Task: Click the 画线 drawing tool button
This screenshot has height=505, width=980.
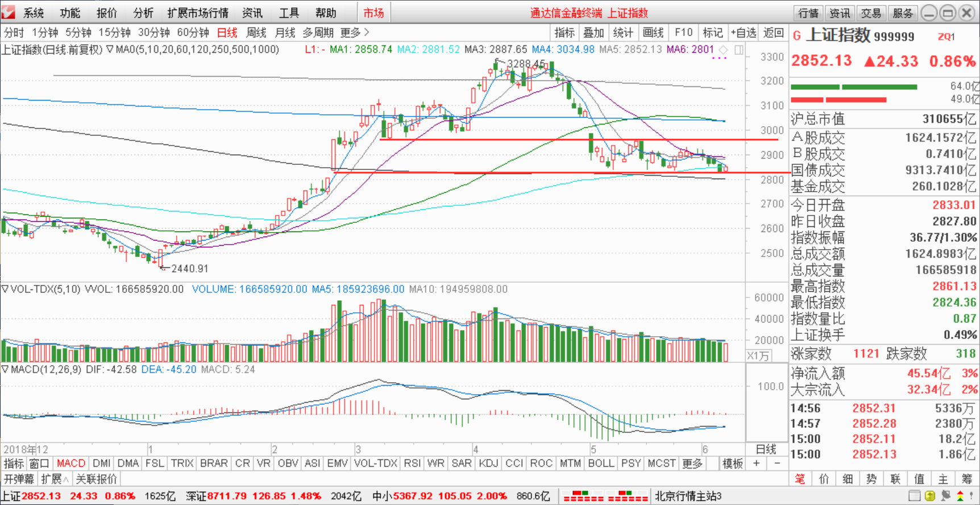Action: click(653, 32)
